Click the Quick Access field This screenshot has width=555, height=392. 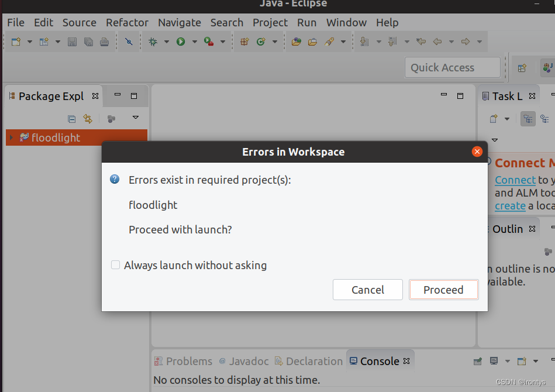[x=453, y=67]
